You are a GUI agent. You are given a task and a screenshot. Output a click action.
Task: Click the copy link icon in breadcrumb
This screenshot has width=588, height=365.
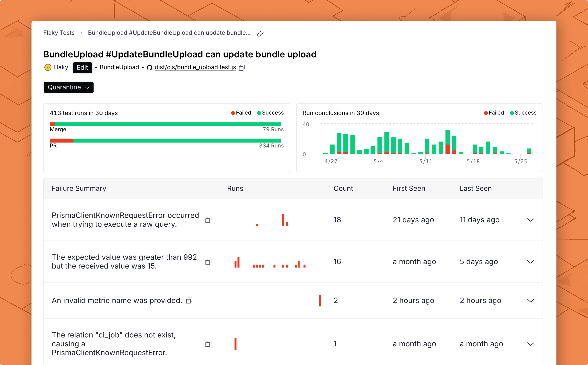(x=260, y=33)
